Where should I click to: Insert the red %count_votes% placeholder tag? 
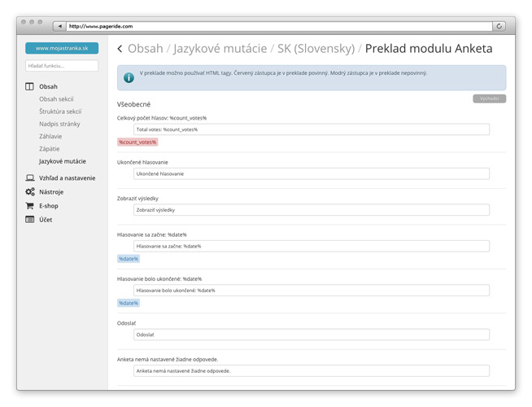click(x=137, y=142)
